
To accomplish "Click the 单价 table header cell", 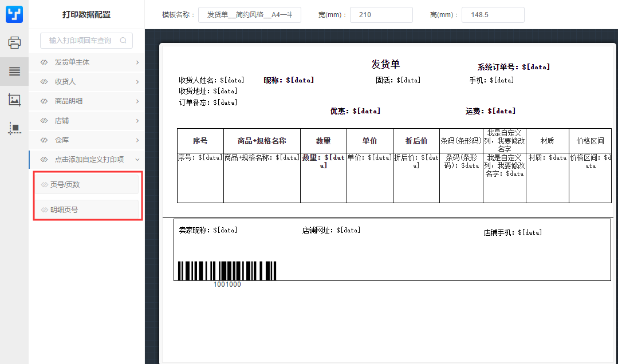I will 369,141.
